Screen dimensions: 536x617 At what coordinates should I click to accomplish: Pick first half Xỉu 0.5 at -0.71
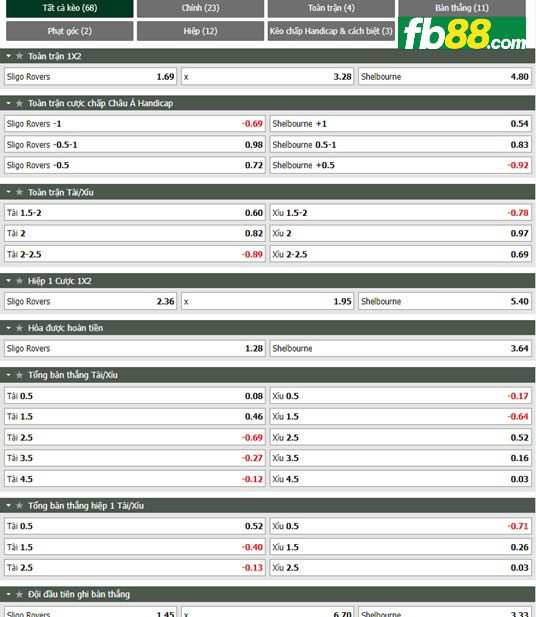(x=401, y=526)
